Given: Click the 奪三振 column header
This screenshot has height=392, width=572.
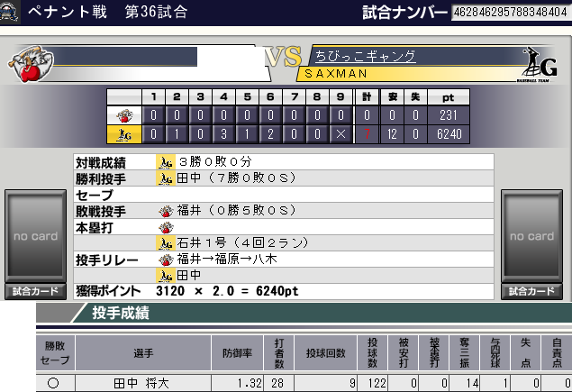Looking at the screenshot, I should point(464,353).
